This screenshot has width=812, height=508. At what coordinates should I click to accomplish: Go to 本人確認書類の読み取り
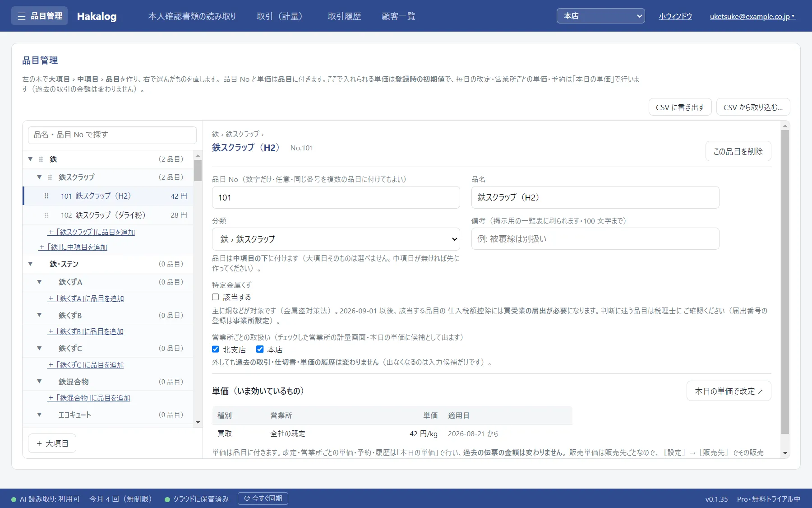192,16
